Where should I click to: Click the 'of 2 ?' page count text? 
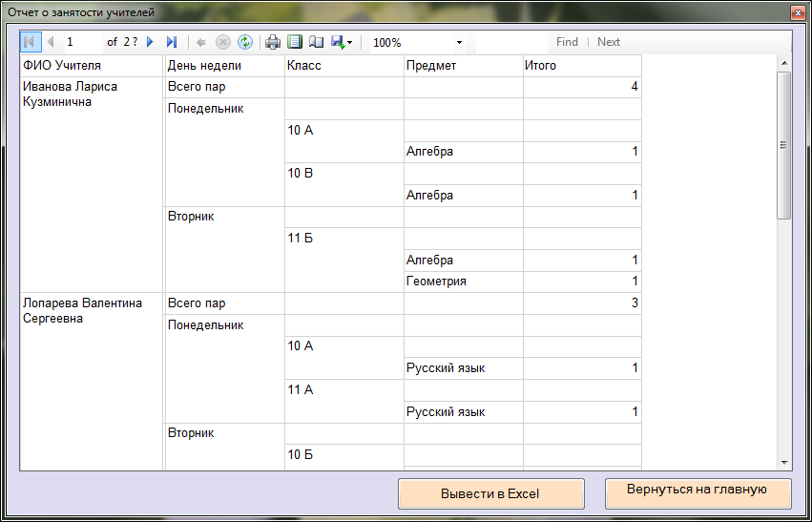123,42
